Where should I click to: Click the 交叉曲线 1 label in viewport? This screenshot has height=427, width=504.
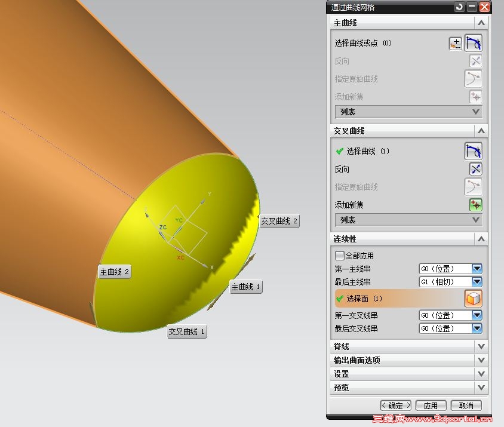pos(187,331)
